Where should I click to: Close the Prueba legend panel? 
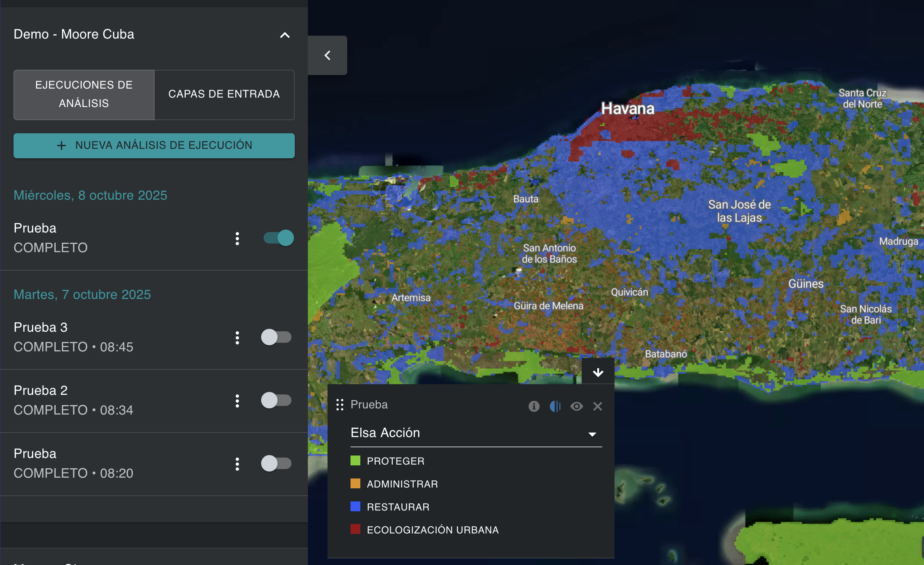[598, 406]
